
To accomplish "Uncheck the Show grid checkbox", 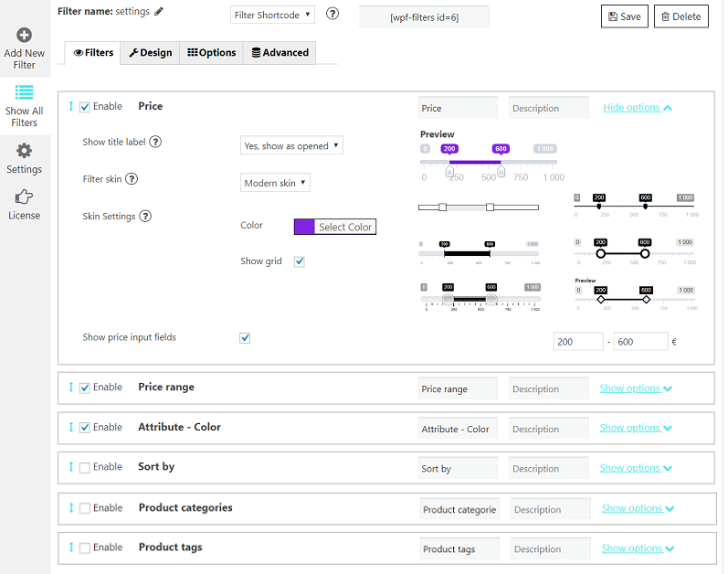I will tap(299, 261).
